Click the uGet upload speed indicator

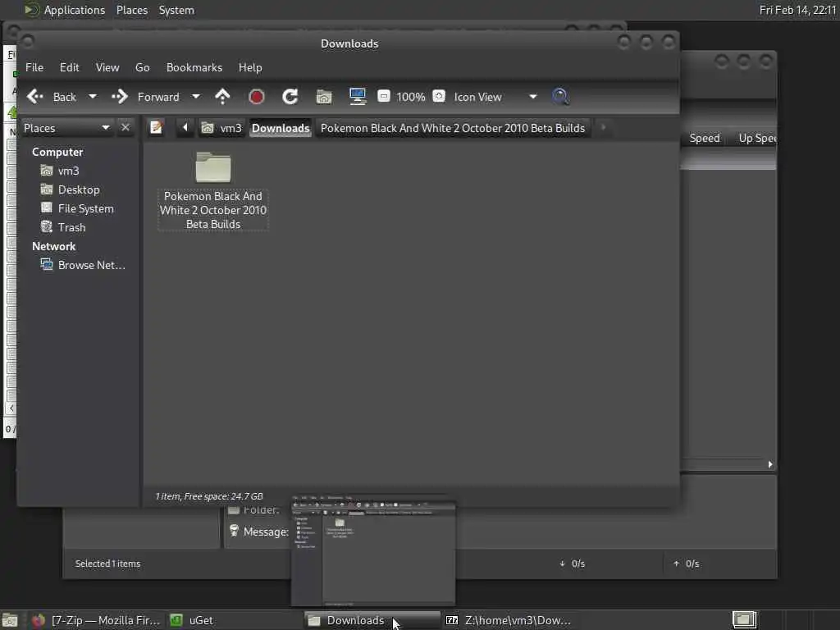(687, 564)
